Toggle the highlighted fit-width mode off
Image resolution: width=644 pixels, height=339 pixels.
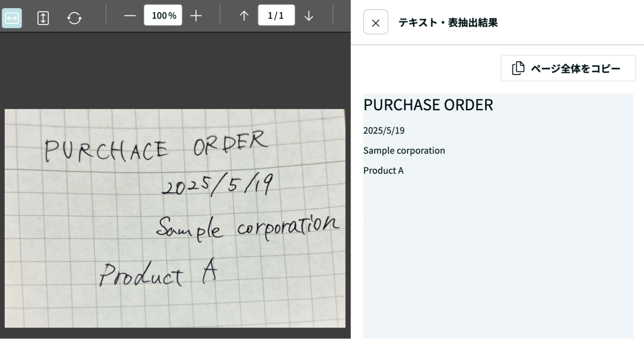click(x=12, y=18)
